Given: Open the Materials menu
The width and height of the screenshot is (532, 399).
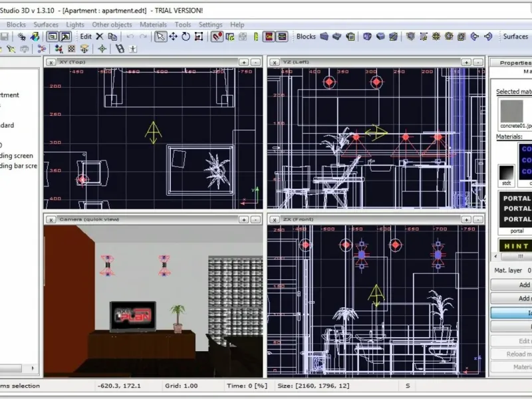Looking at the screenshot, I should tap(154, 25).
